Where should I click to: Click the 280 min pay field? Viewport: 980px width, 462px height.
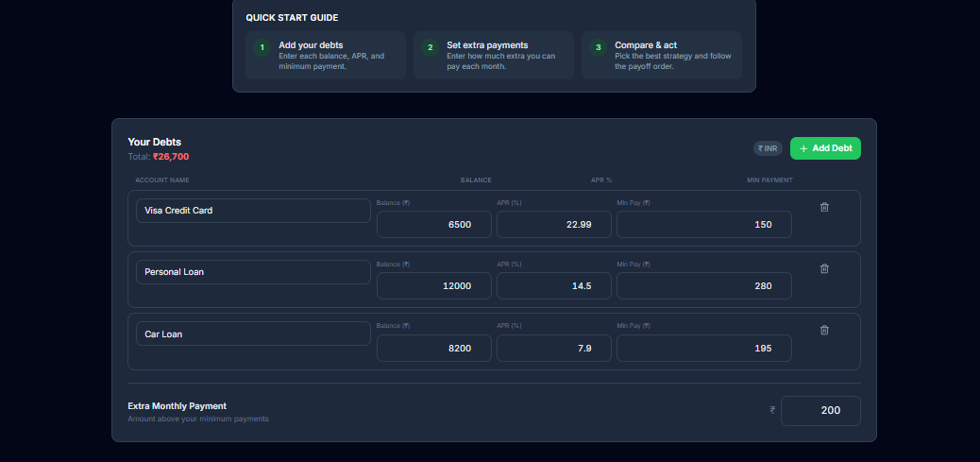[x=703, y=286]
